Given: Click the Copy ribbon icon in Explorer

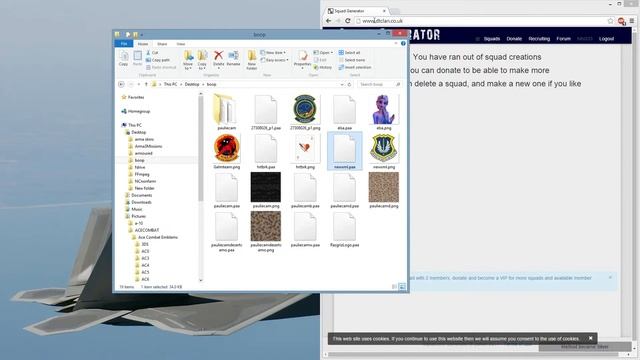Looking at the screenshot, I should (x=123, y=58).
